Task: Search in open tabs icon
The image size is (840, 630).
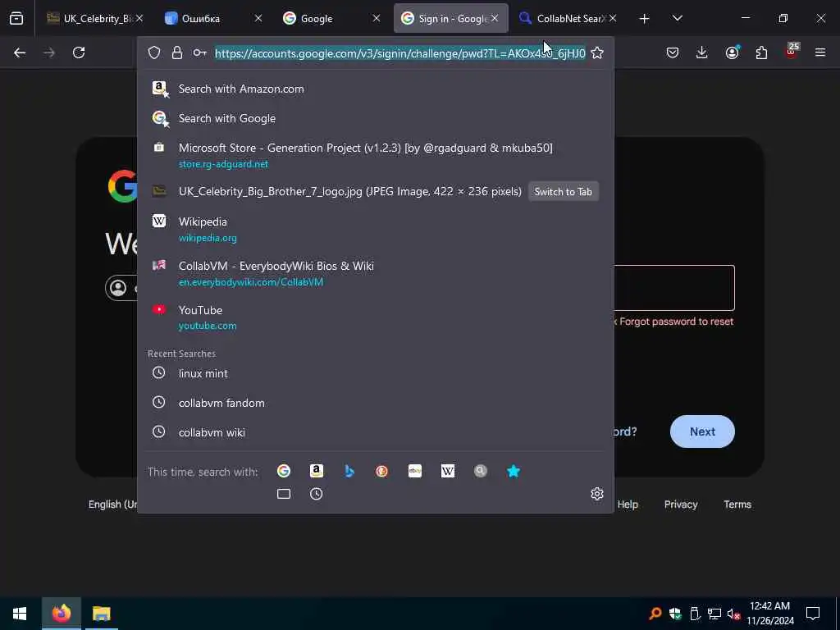Action: click(x=284, y=494)
